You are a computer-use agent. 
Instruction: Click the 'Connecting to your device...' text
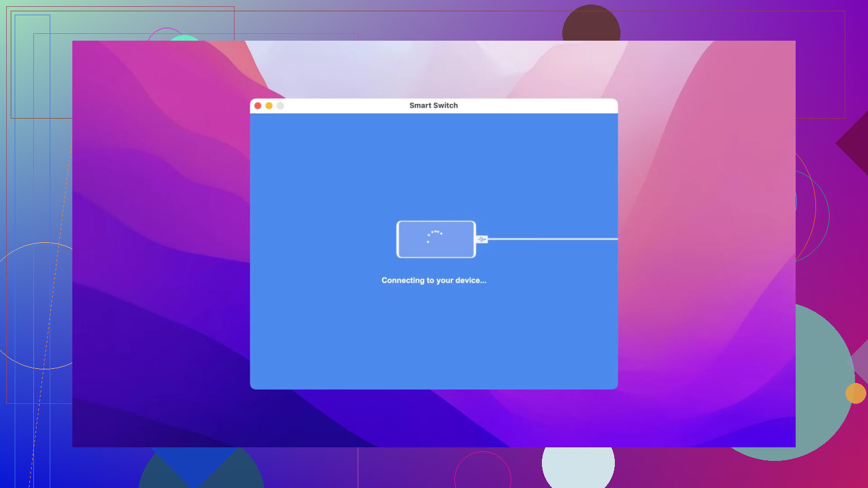point(434,280)
